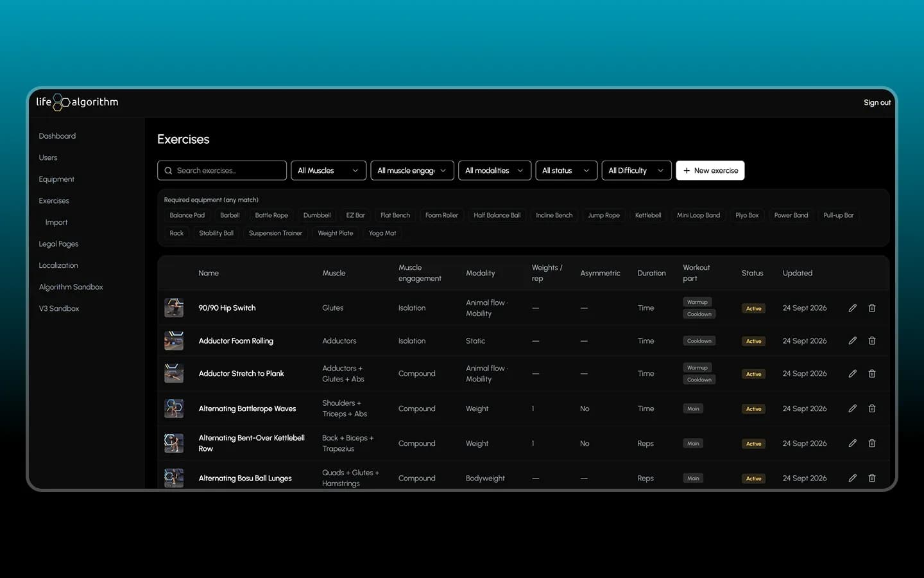
Task: Delete the Adductor Foam Rolling exercise
Action: pos(872,341)
